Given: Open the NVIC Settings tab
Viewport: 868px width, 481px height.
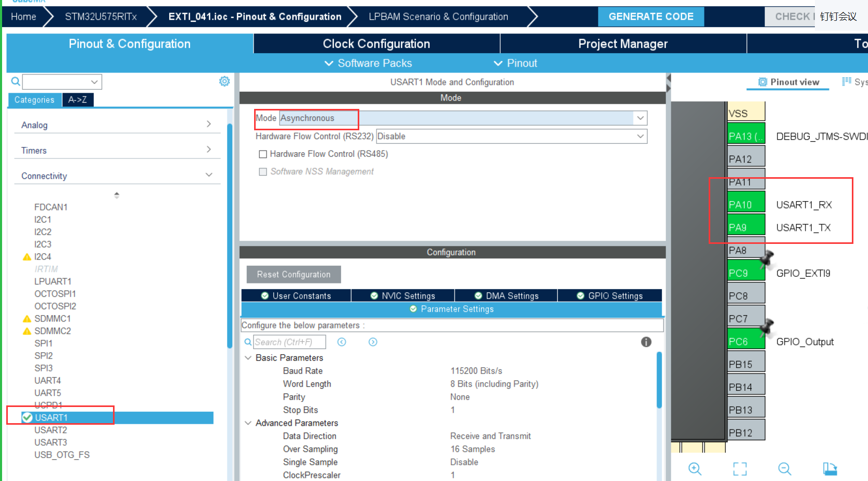Looking at the screenshot, I should pos(402,295).
